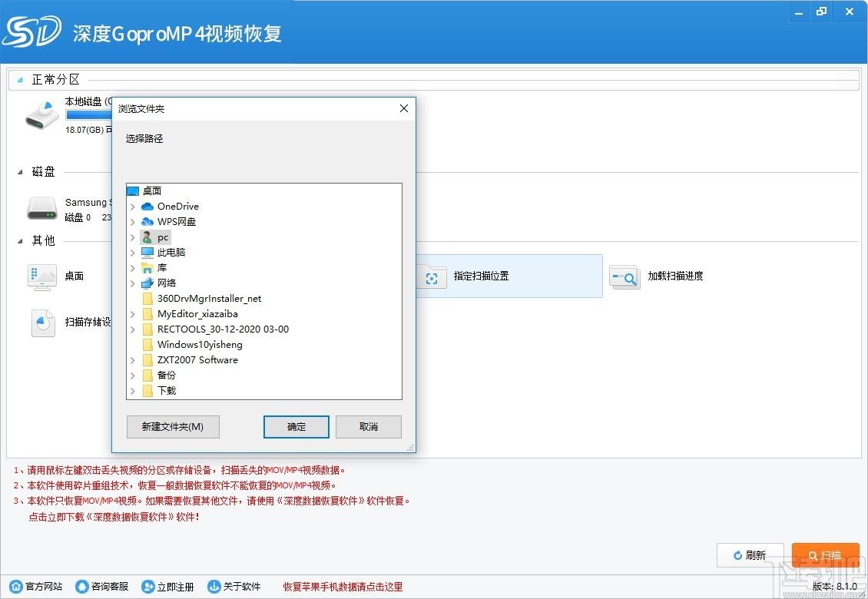Screen dimensions: 868x599
Task: Select the ZXT2007 Software folder name
Action: click(197, 360)
